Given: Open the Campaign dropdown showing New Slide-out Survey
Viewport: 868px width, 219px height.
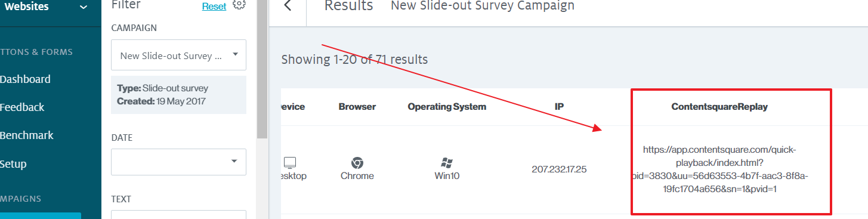Looking at the screenshot, I should click(x=178, y=55).
